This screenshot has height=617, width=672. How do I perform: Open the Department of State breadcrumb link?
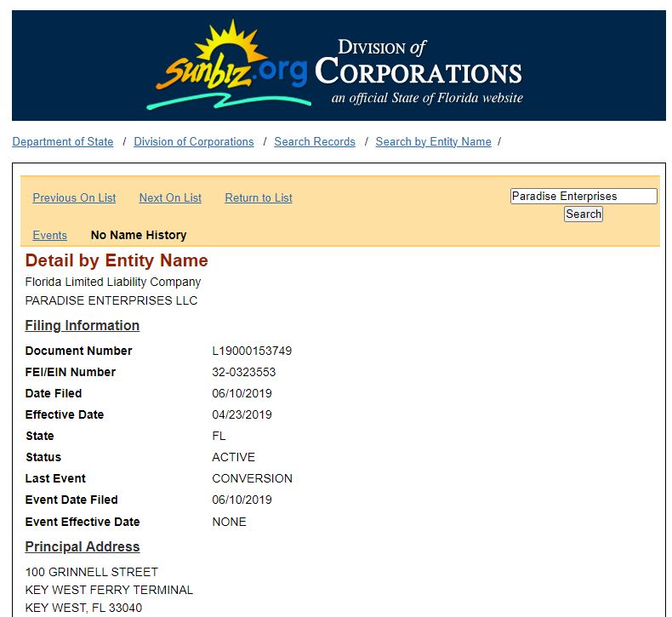click(x=63, y=142)
